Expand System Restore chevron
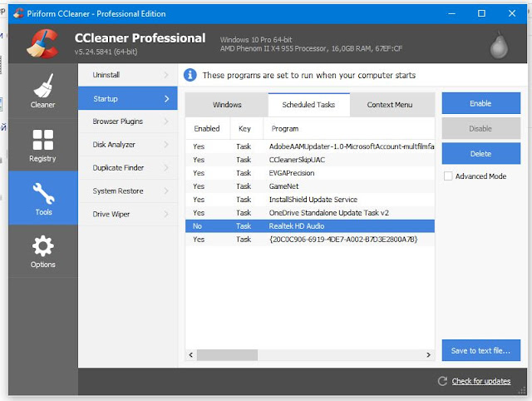Viewport: 532px width, 401px height. pyautogui.click(x=166, y=191)
